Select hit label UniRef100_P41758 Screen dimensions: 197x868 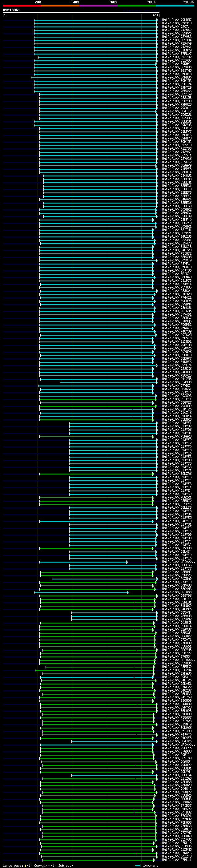pyautogui.click(x=177, y=379)
